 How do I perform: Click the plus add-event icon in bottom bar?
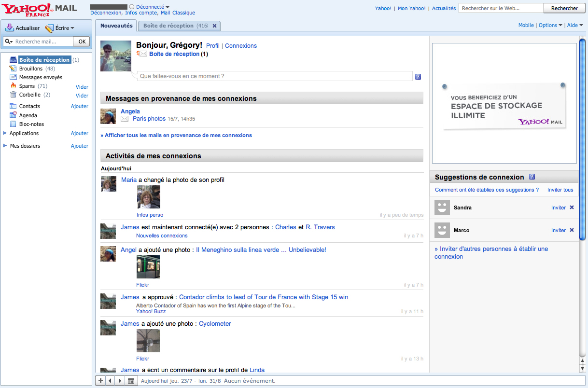[100, 381]
